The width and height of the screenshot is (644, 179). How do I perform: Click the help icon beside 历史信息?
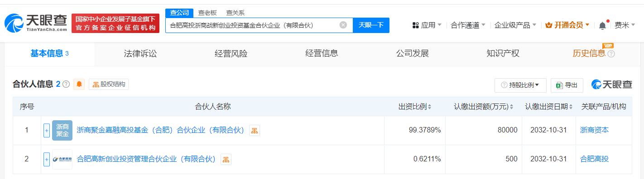click(611, 54)
